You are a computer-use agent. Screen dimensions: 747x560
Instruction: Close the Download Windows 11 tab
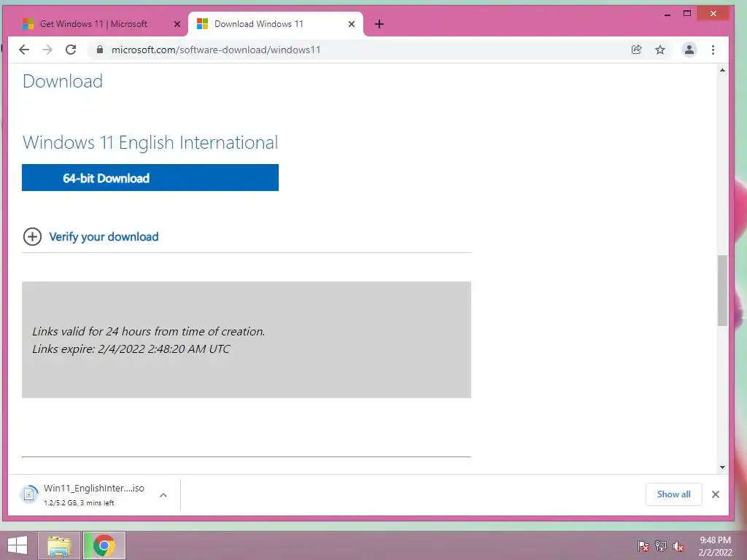pyautogui.click(x=351, y=24)
